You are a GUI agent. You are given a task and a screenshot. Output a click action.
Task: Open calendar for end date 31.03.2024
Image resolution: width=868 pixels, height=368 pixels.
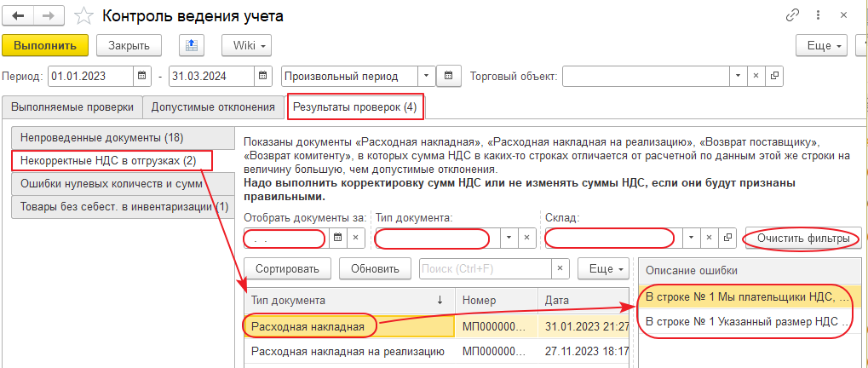tap(264, 76)
